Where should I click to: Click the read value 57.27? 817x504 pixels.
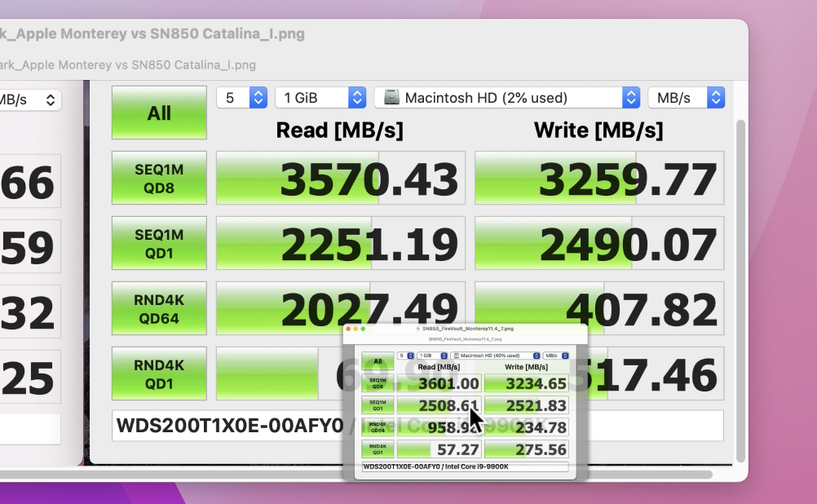458,449
